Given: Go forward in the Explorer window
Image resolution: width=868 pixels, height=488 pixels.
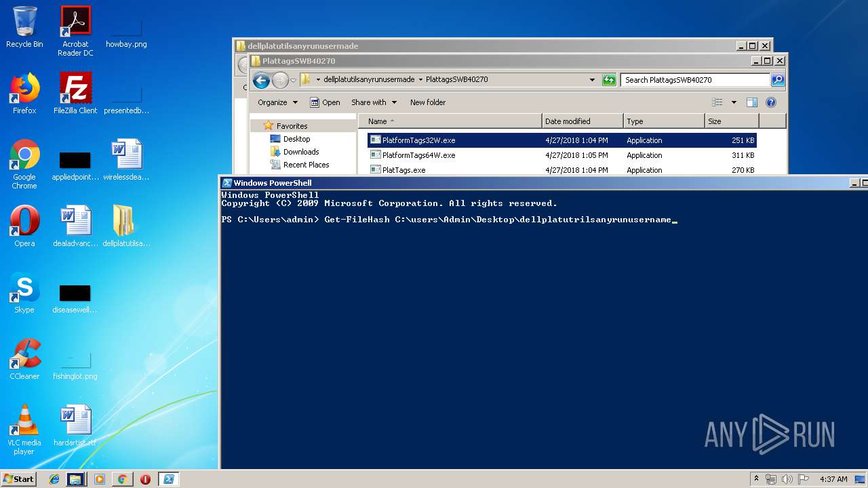Looking at the screenshot, I should click(280, 81).
